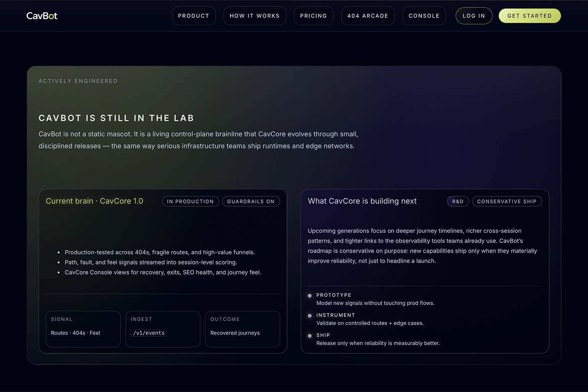Screen dimensions: 588x392
Task: Click the R&D tag
Action: (458, 201)
